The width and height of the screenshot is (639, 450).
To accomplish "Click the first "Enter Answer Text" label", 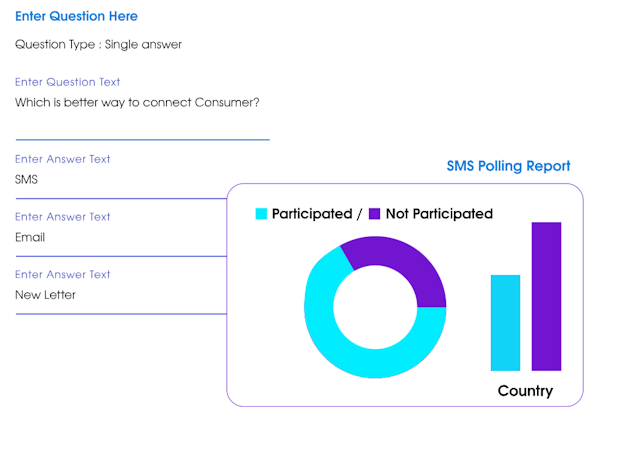I will (x=62, y=159).
